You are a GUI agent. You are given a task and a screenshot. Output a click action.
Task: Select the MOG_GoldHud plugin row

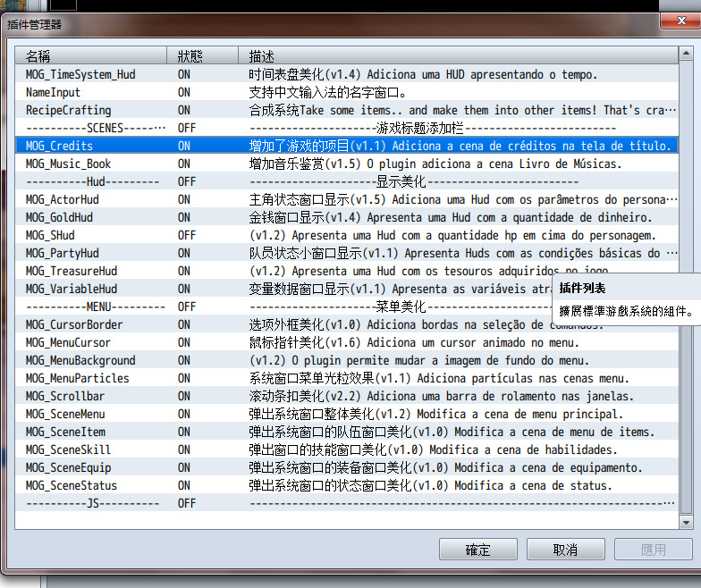347,217
